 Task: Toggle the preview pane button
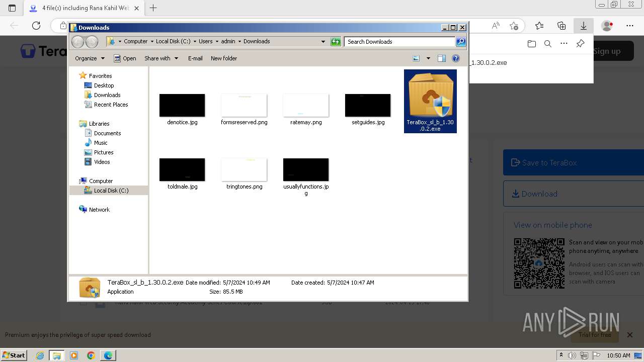coord(442,58)
